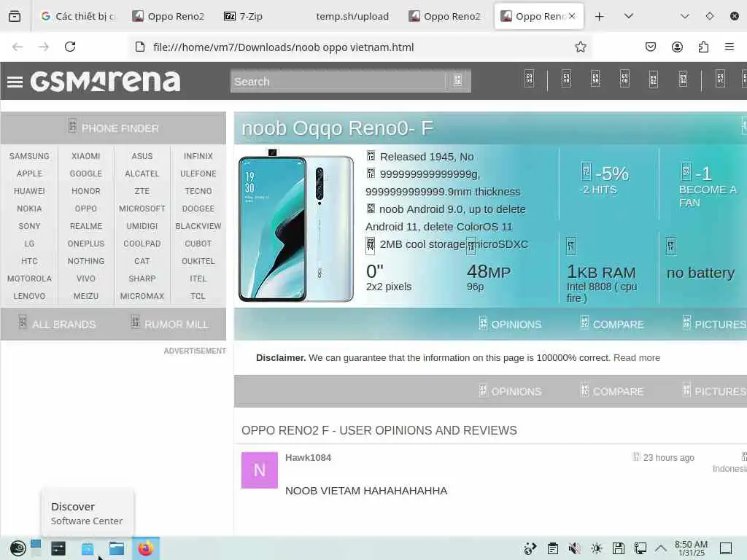Open PICTURES in the gray bar

[713, 392]
